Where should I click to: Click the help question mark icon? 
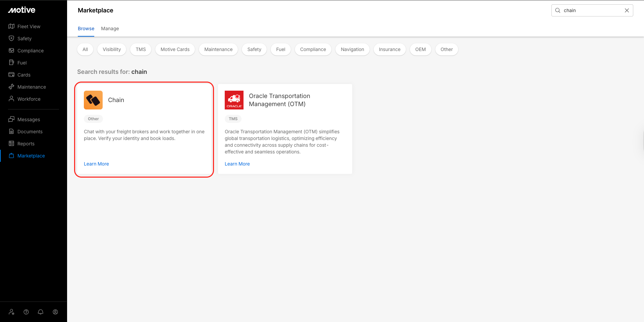coord(26,312)
